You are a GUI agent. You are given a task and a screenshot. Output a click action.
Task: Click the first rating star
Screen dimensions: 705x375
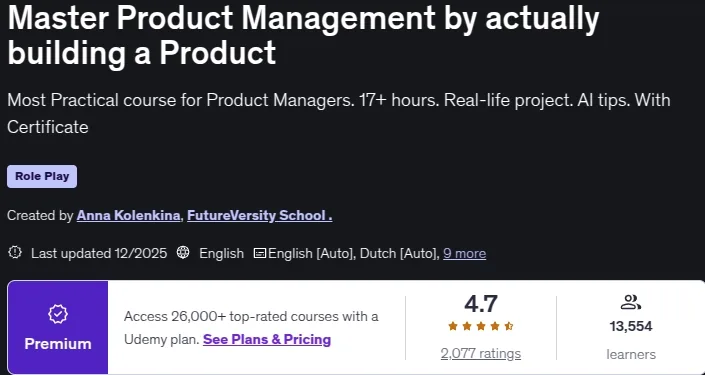click(453, 326)
